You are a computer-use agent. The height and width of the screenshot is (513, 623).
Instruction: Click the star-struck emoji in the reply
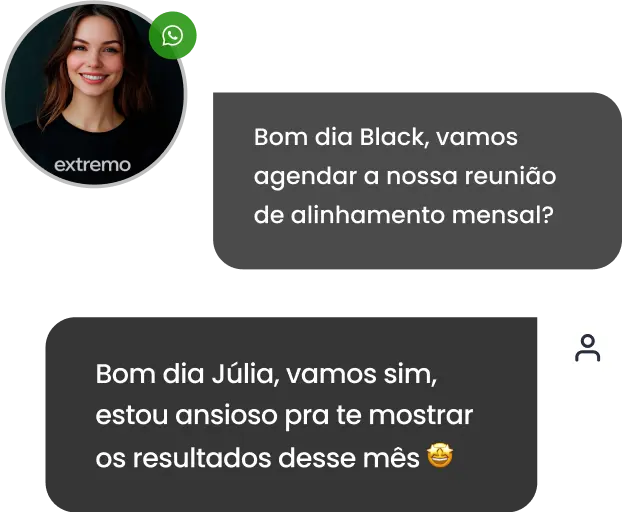pos(440,457)
